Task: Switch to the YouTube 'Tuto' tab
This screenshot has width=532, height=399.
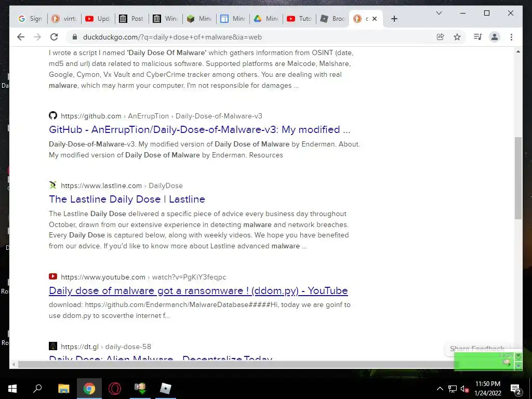Action: click(x=300, y=19)
